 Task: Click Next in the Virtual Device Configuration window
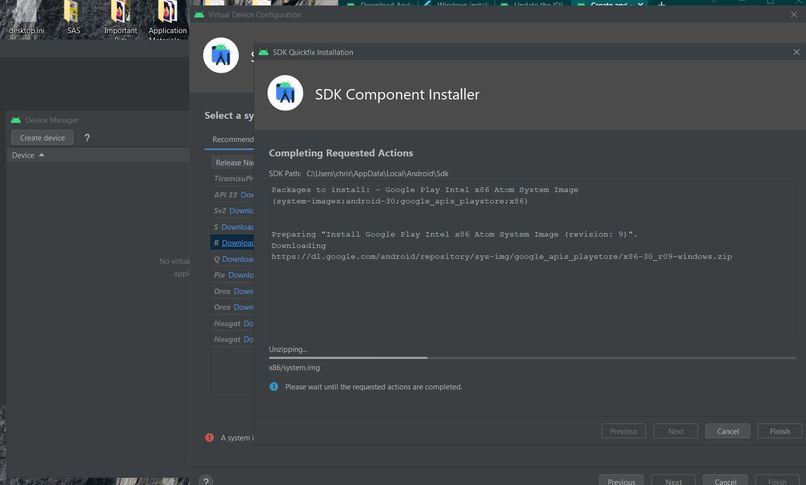(x=673, y=480)
